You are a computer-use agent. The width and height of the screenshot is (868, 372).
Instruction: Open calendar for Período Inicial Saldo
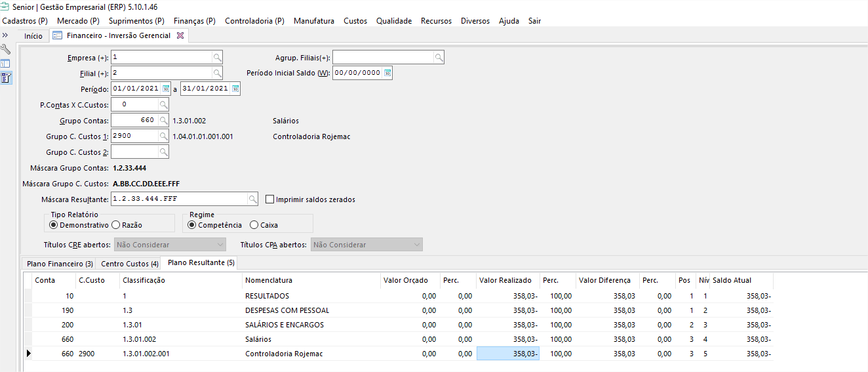[x=387, y=73]
